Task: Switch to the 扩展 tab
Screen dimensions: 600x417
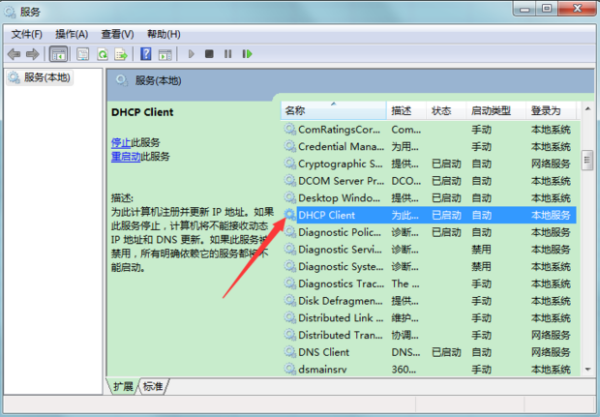Action: coord(123,386)
